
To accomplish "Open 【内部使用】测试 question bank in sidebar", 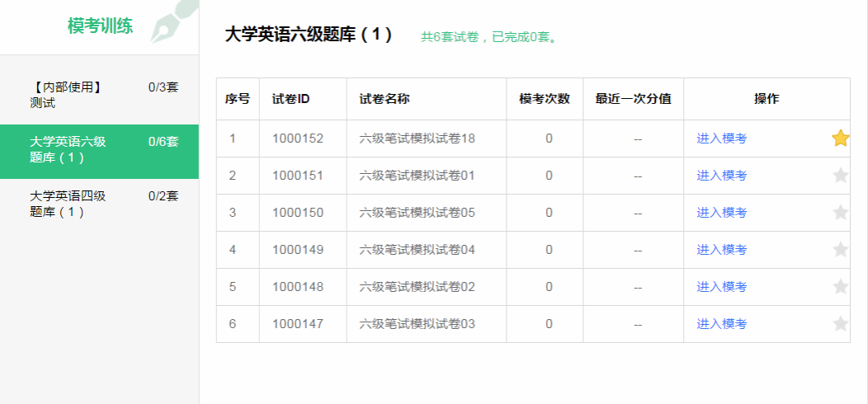I will tap(99, 94).
